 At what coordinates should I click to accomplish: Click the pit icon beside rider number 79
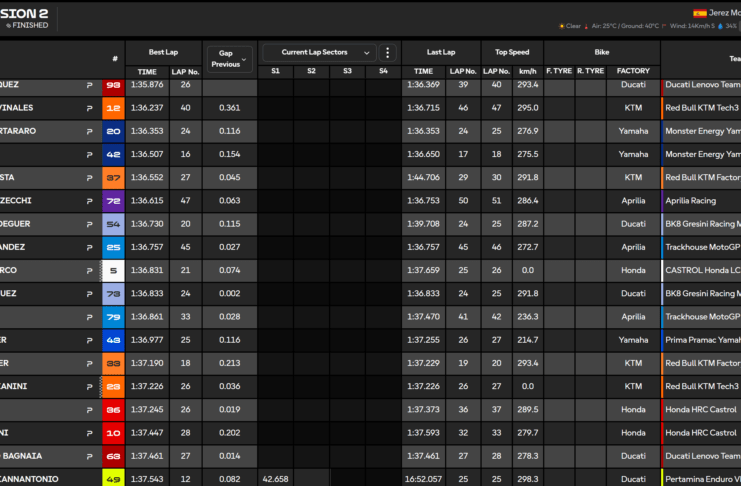click(89, 316)
